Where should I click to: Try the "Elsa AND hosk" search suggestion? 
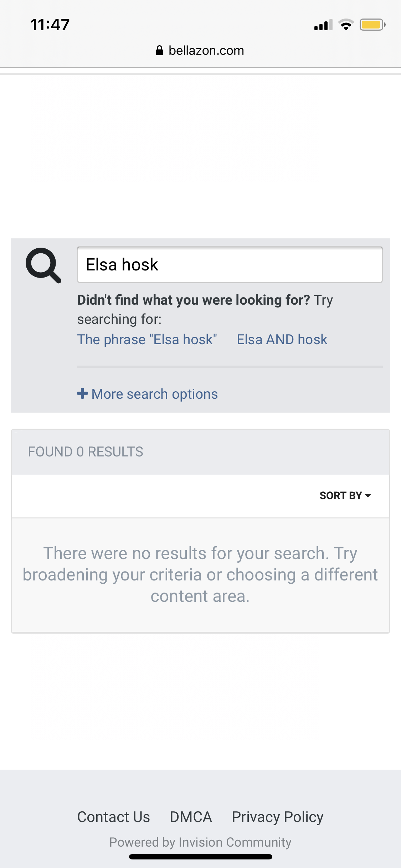click(282, 340)
